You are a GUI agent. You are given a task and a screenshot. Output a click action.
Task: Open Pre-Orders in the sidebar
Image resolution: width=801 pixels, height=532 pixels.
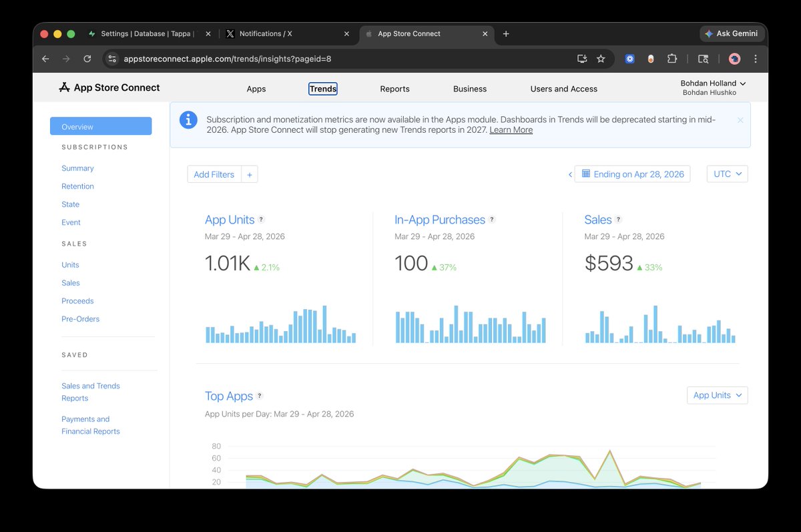coord(81,319)
